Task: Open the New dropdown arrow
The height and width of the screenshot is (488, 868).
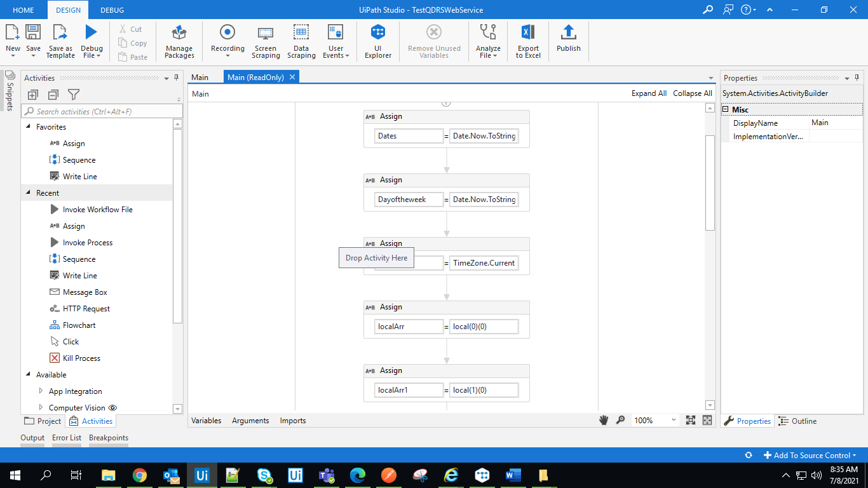Action: [x=13, y=56]
